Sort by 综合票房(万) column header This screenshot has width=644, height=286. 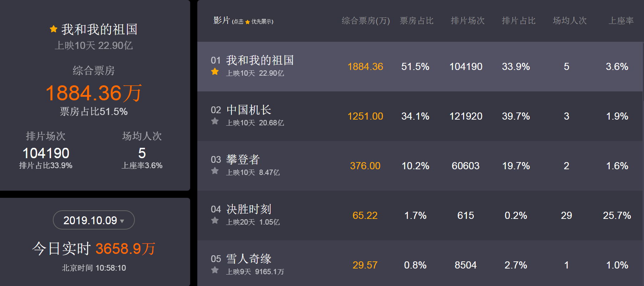(x=366, y=21)
